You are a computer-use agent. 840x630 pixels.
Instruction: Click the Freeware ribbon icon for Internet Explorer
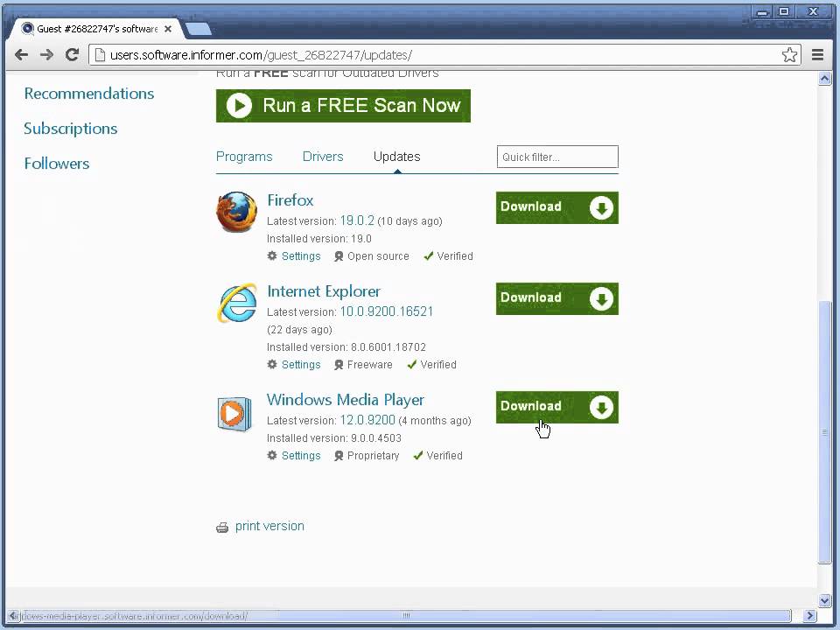[x=339, y=365]
